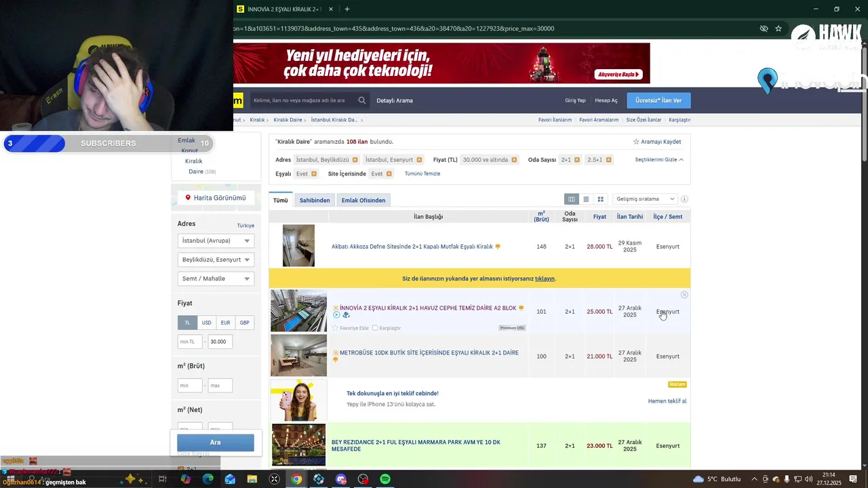This screenshot has width=868, height=488.
Task: Select EUR currency
Action: coord(225,323)
